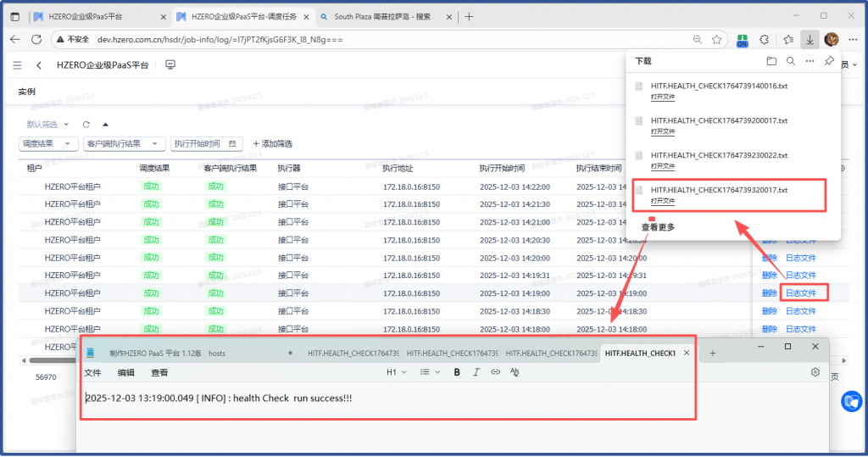The image size is (868, 457).
Task: Refresh the page with browser reload button
Action: click(x=36, y=39)
